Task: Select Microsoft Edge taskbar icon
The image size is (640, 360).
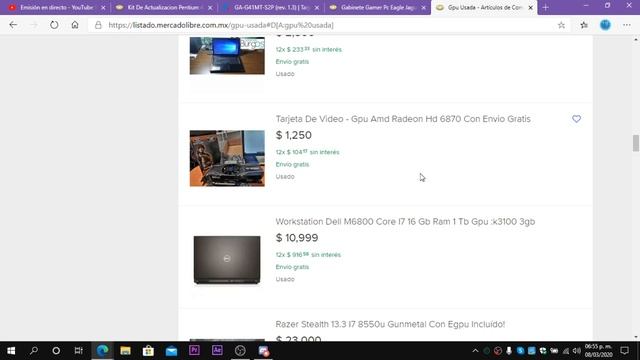Action: tap(102, 351)
